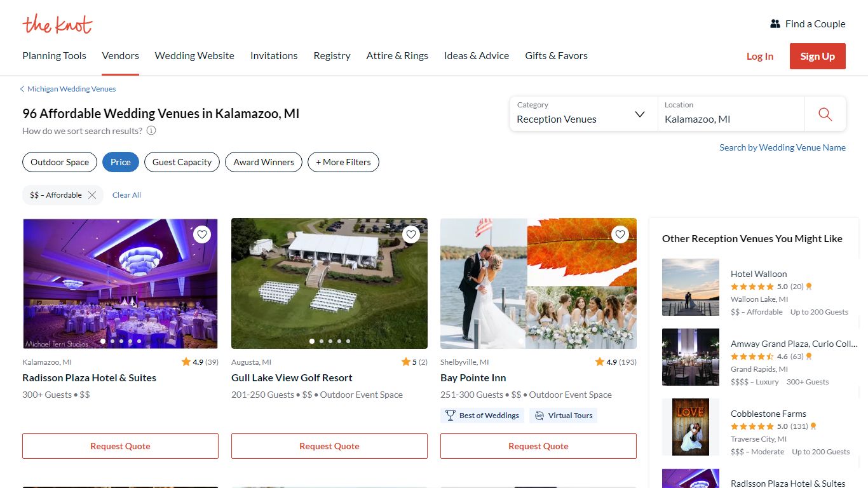Click Log In link

[x=760, y=56]
